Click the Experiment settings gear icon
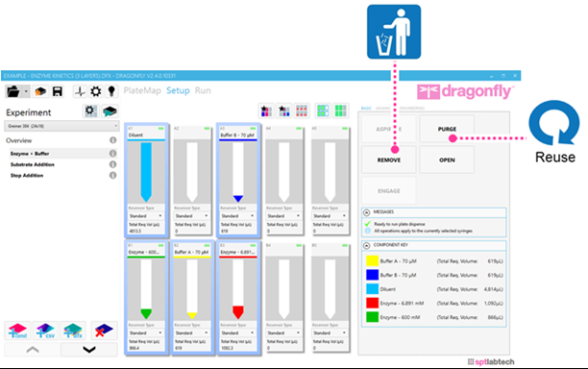Screen dimensions: 588x369 coord(90,111)
